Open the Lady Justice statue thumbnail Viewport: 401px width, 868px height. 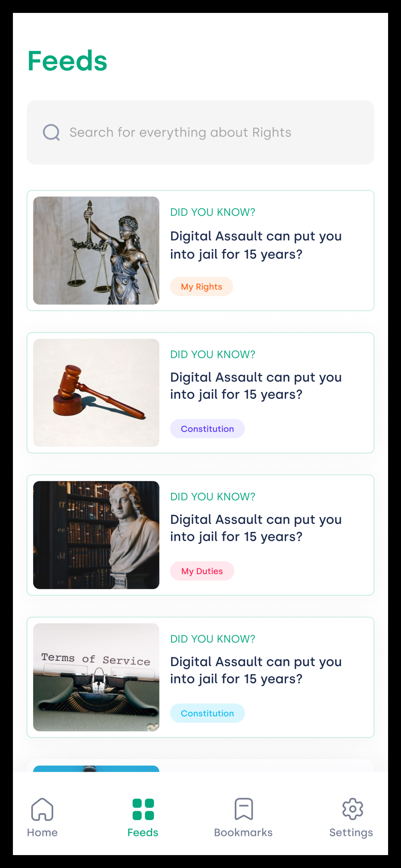tap(96, 251)
